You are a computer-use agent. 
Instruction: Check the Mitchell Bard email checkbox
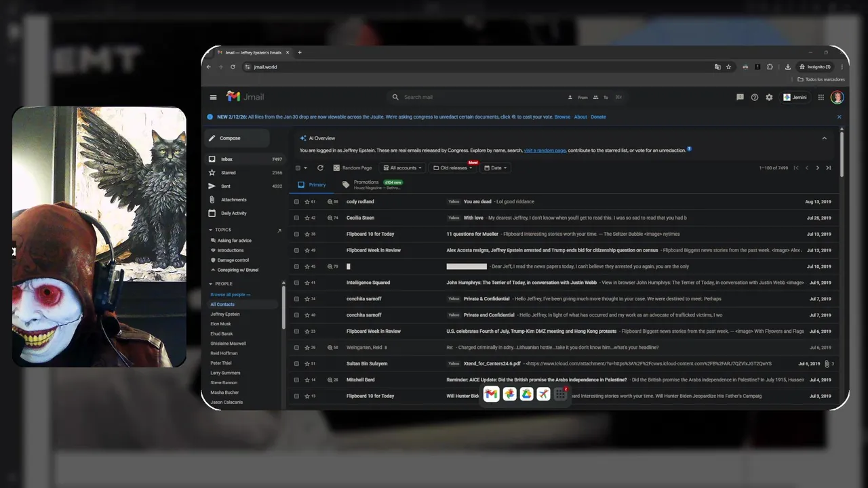[x=296, y=380]
